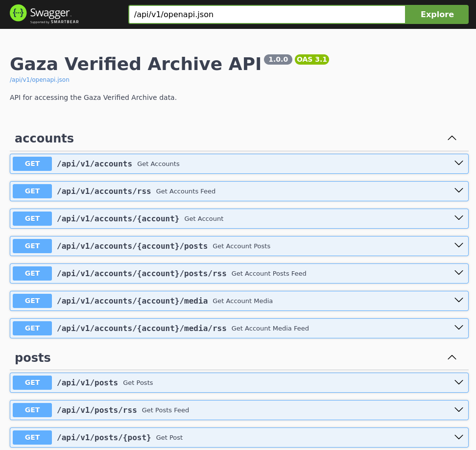Click GET badge for /api/v1/posts
The image size is (476, 450).
(x=32, y=382)
